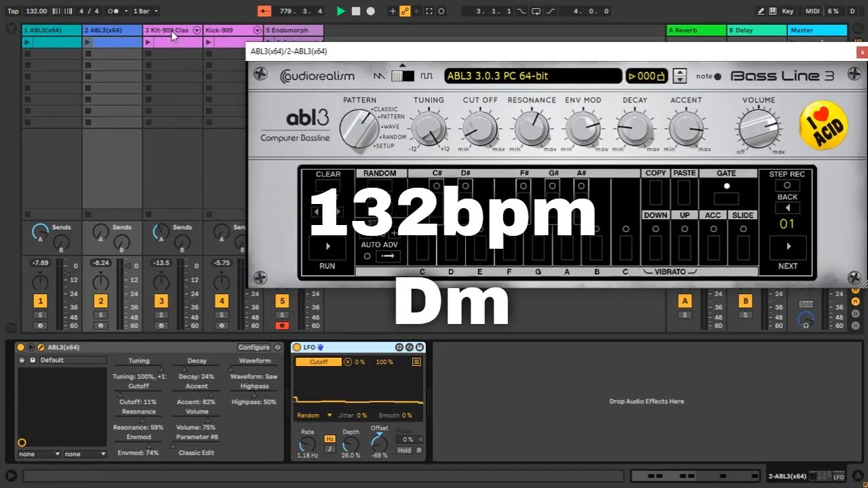Open Key mapping mode
868x488 pixels.
point(787,11)
